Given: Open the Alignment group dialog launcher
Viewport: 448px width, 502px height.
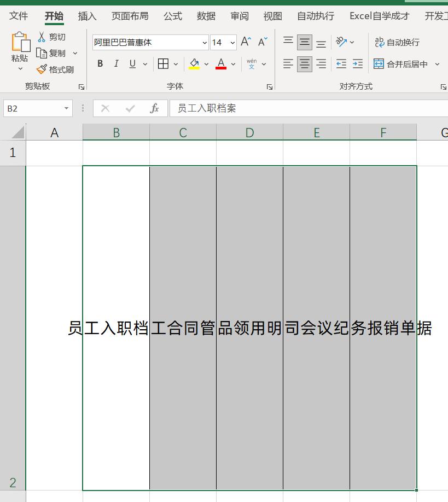Looking at the screenshot, I should coord(443,87).
